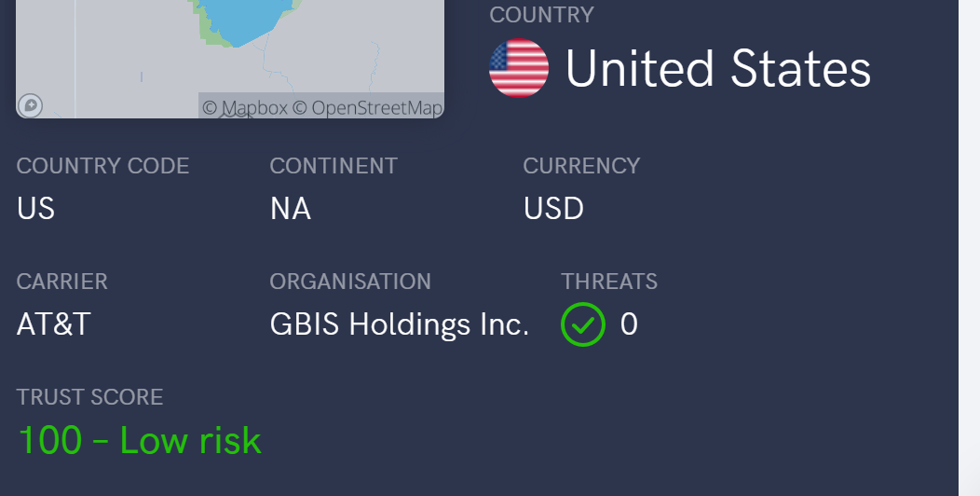Click the THREATS label
Image resolution: width=980 pixels, height=496 pixels.
pyautogui.click(x=609, y=282)
